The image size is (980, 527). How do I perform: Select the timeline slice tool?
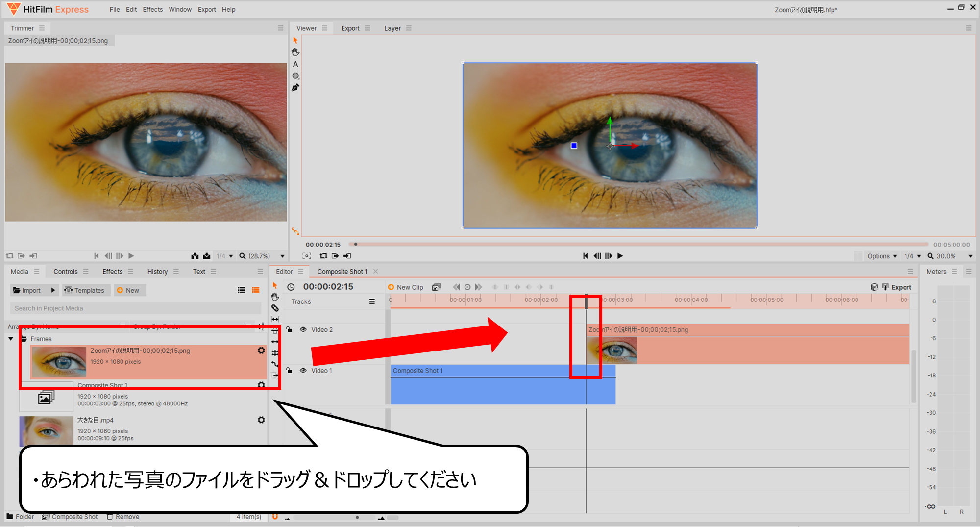click(275, 308)
